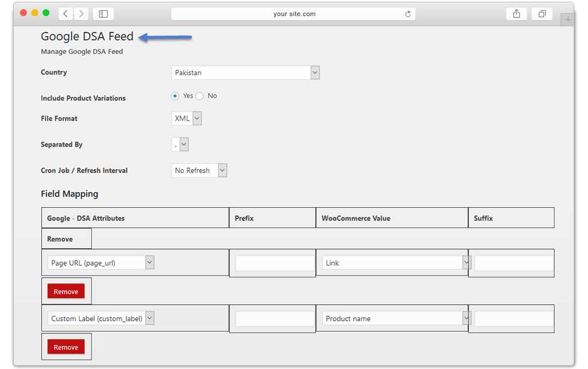
Task: Show all tabs overview icon
Action: (542, 14)
